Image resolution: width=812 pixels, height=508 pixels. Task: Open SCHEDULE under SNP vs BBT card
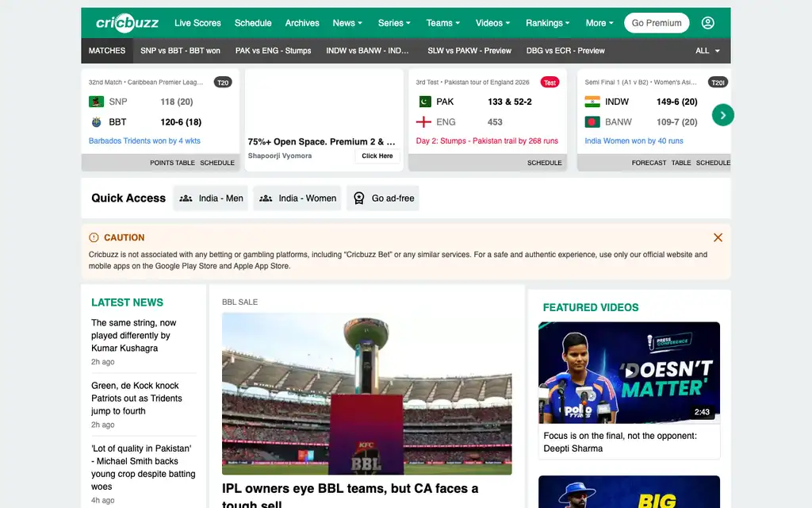[x=217, y=163]
